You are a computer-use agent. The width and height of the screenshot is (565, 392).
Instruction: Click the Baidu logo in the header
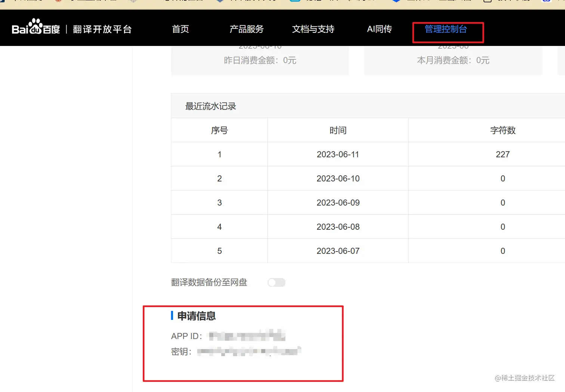click(36, 27)
